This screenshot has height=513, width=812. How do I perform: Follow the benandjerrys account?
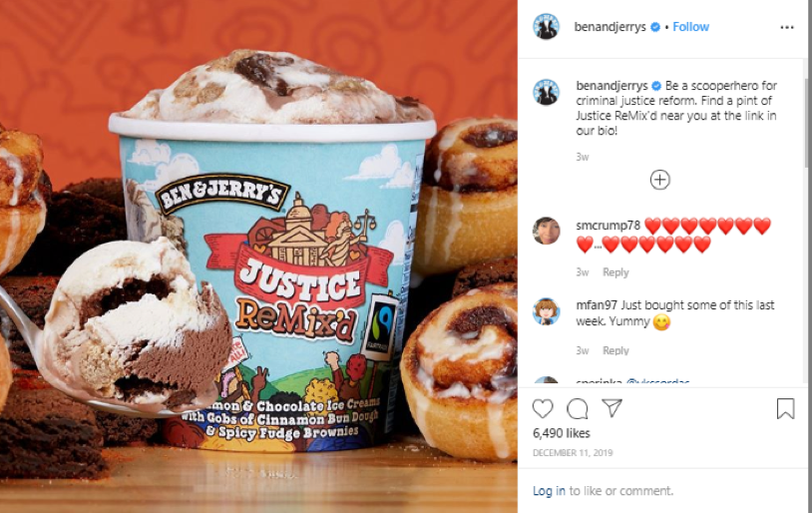point(691,27)
